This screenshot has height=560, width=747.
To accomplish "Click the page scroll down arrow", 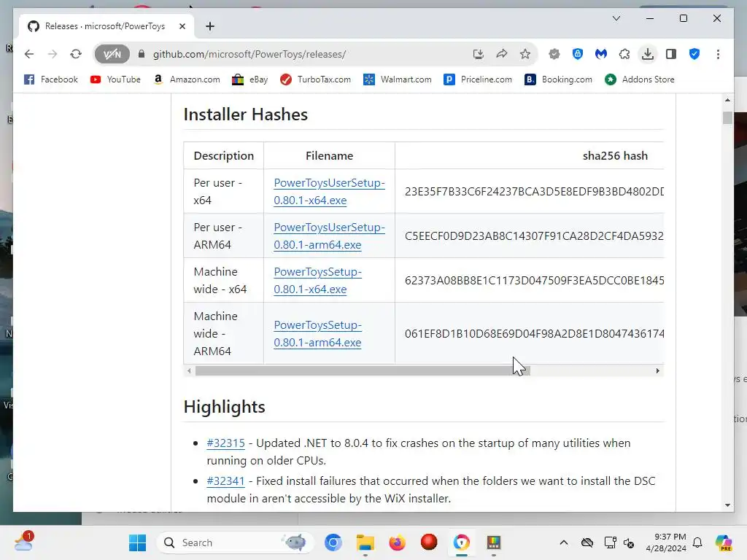I will pos(727,505).
